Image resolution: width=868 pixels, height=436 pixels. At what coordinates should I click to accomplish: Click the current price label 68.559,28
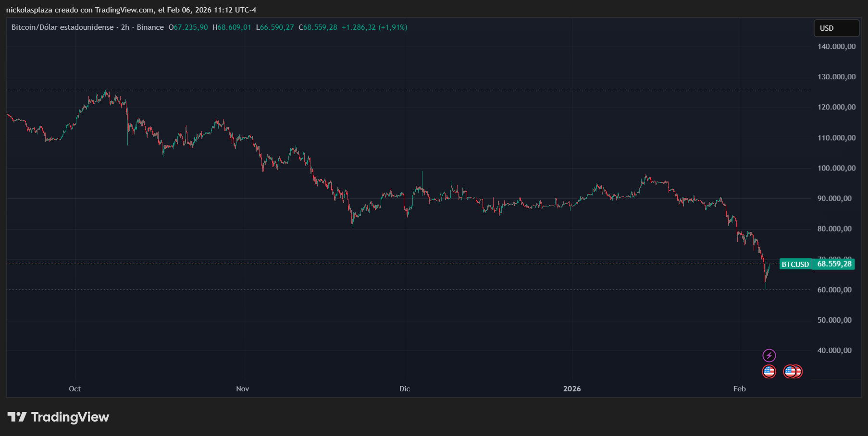pyautogui.click(x=834, y=264)
